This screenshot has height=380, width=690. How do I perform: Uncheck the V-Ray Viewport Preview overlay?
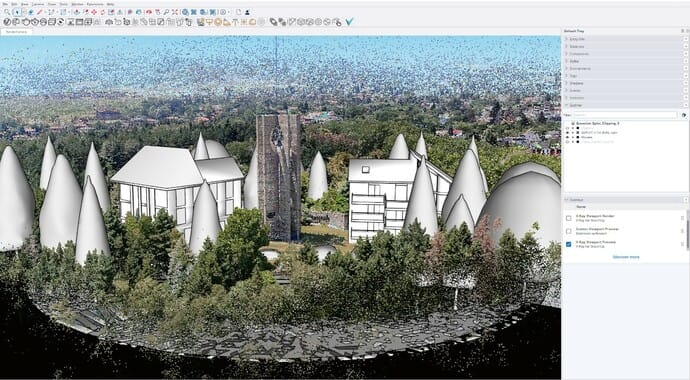tap(569, 244)
